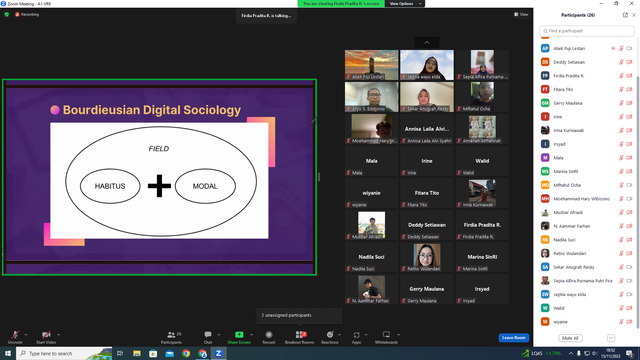
Task: Open Microsoft Store from the taskbar
Action: pyautogui.click(x=153, y=353)
